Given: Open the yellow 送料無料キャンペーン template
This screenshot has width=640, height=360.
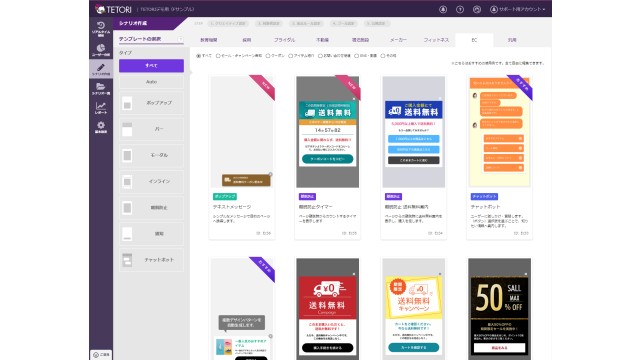Looking at the screenshot, I should tap(413, 309).
